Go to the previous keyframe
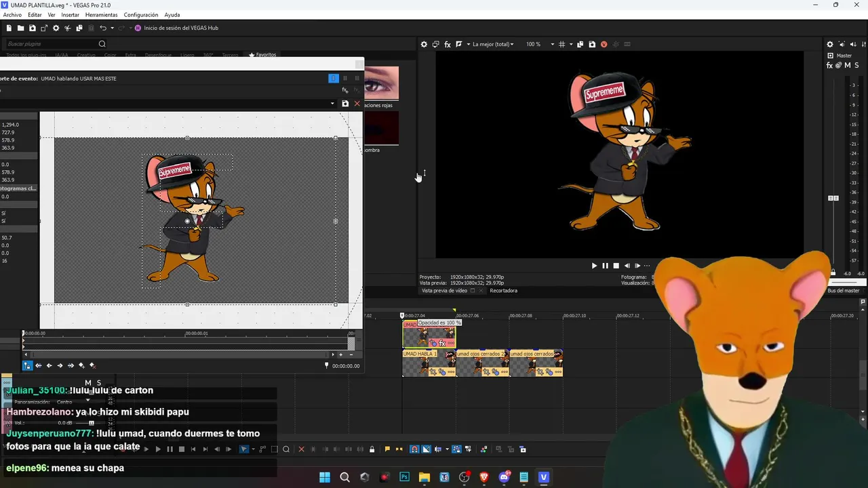The width and height of the screenshot is (868, 488). coord(50,365)
